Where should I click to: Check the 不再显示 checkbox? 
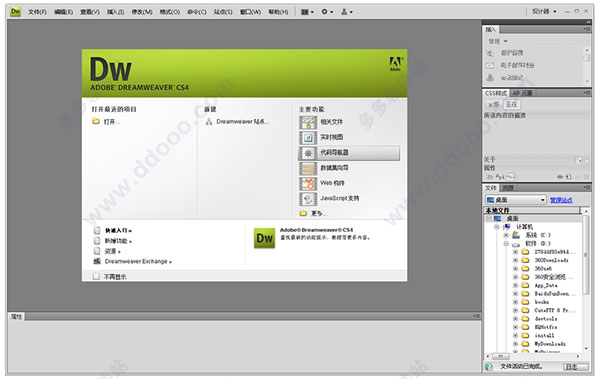[96, 276]
